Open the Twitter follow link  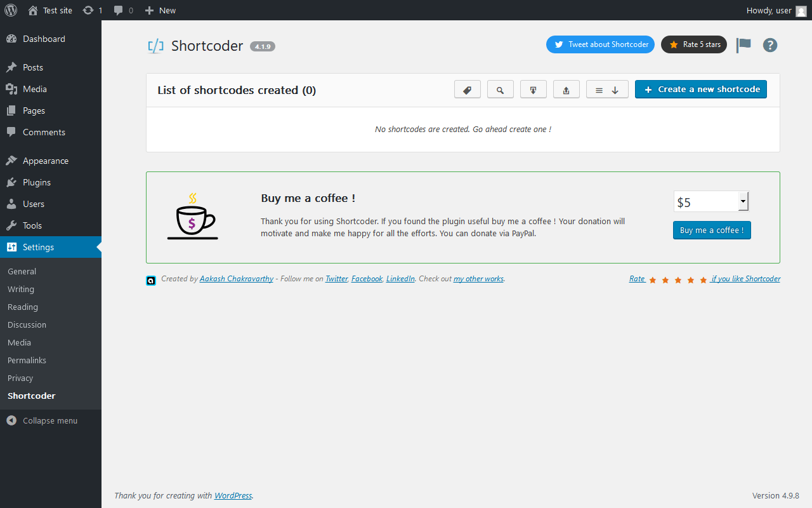tap(337, 279)
